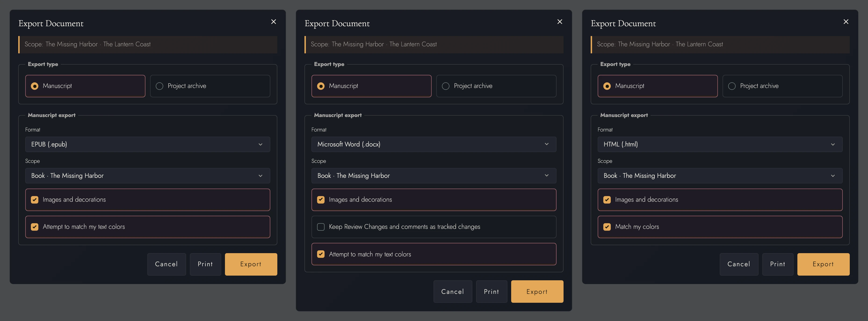Select Project archive radio in EPUB dialog
This screenshot has height=321, width=868.
(159, 86)
